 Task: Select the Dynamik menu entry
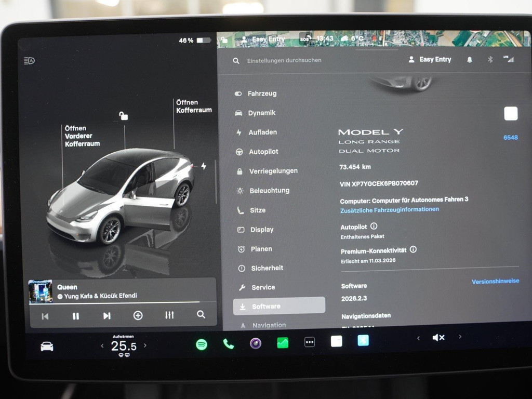point(263,113)
